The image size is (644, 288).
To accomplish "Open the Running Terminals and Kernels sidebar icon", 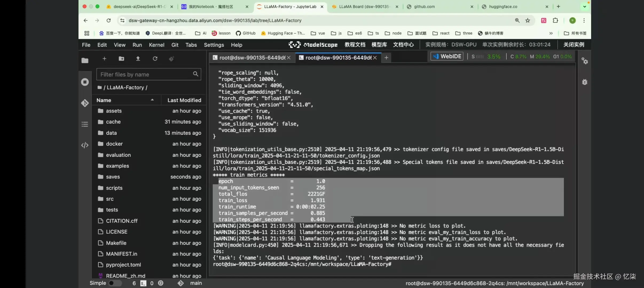I will pos(85,82).
